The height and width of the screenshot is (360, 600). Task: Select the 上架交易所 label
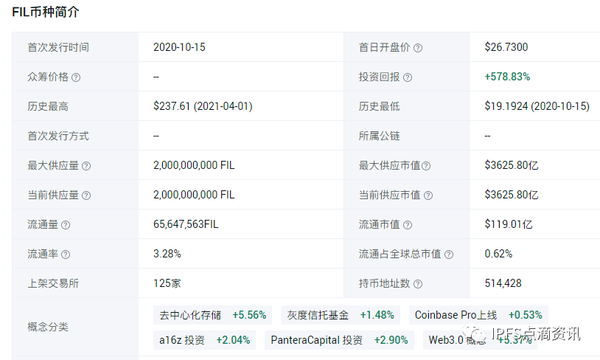[53, 283]
